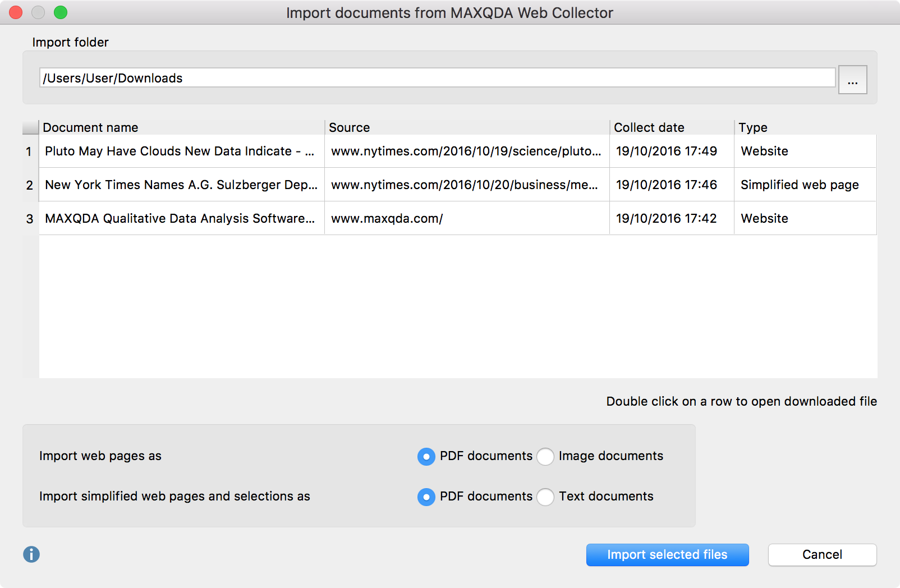
Task: Click row number 3 header
Action: click(x=30, y=219)
